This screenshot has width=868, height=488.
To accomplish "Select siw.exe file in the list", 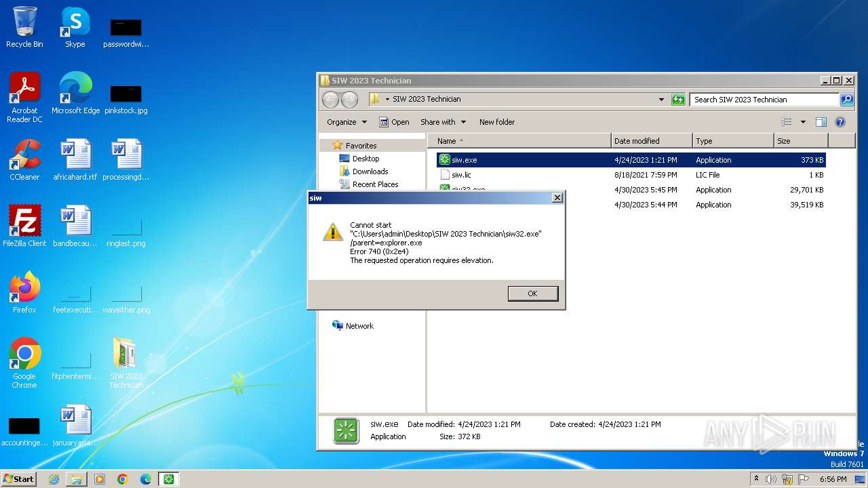I will 631,160.
